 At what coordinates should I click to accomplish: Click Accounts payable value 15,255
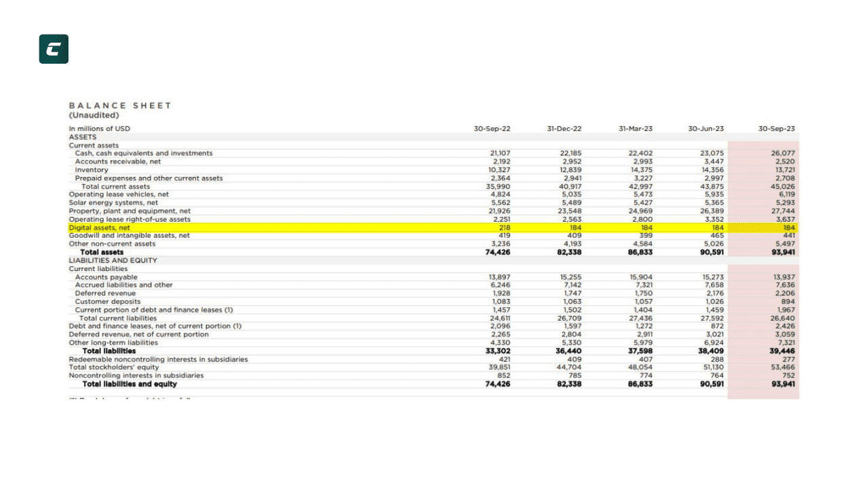pos(571,277)
